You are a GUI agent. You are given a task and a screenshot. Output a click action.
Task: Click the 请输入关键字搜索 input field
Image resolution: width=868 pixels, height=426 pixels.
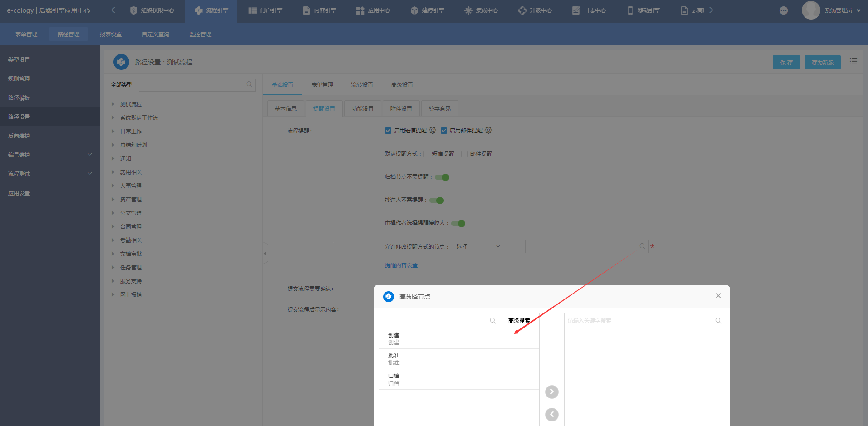point(639,321)
